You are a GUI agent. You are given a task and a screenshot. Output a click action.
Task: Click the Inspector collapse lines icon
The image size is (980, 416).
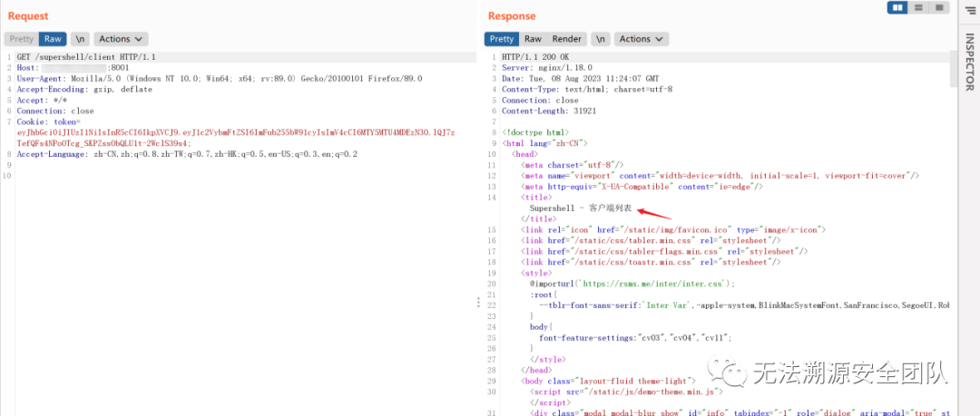(970, 11)
